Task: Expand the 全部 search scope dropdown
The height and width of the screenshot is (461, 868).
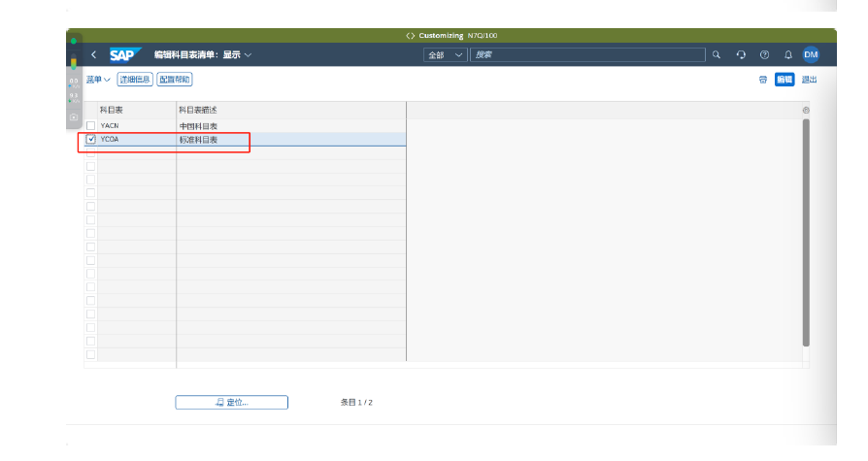Action: point(446,55)
